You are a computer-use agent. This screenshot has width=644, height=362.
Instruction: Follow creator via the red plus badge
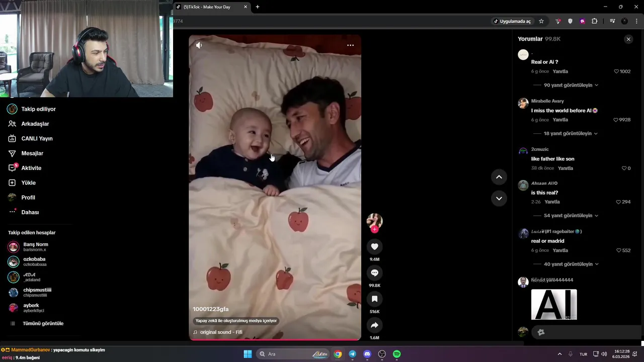point(374,229)
